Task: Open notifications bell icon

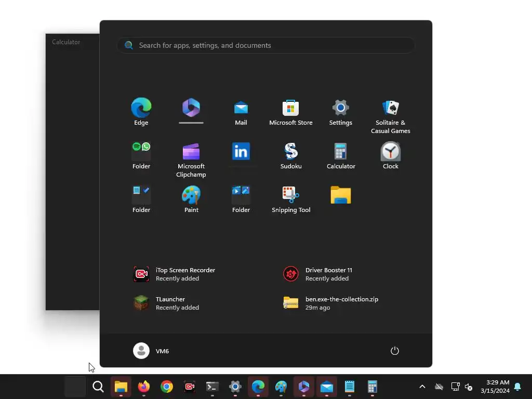Action: [x=518, y=387]
